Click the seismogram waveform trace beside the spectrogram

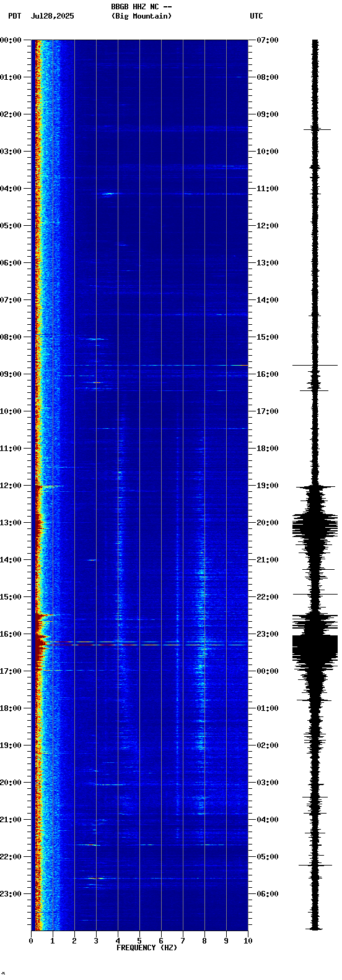315,485
